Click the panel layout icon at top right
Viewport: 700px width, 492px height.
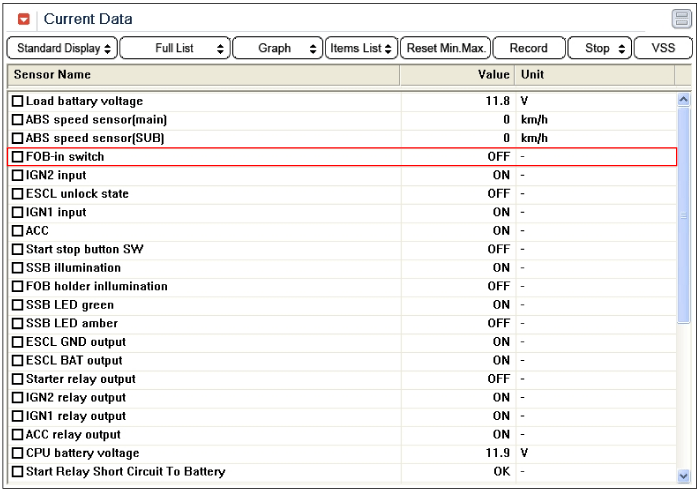[x=681, y=19]
